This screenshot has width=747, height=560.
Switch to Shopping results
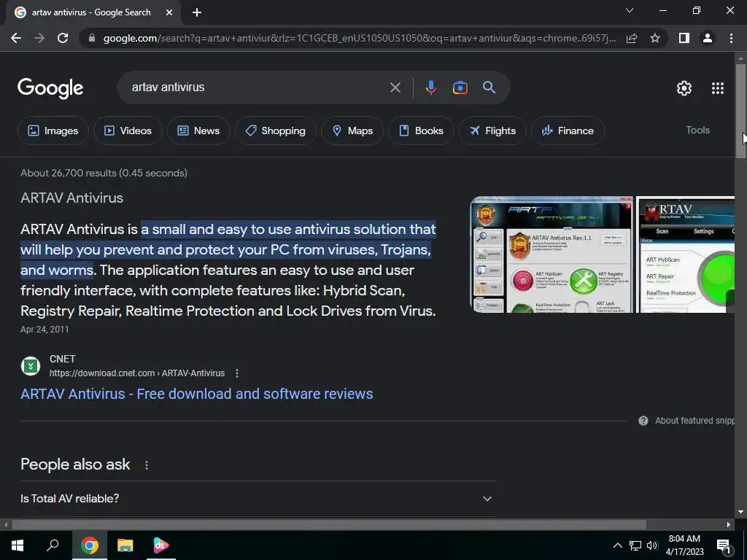click(275, 131)
